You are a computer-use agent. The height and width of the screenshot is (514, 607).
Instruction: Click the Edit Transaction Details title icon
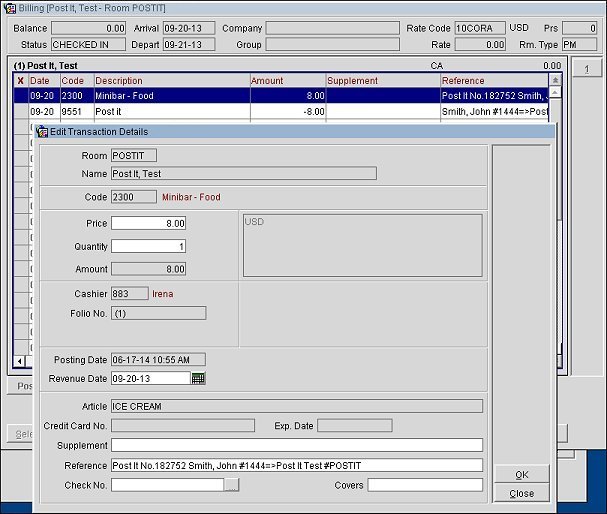tap(43, 131)
